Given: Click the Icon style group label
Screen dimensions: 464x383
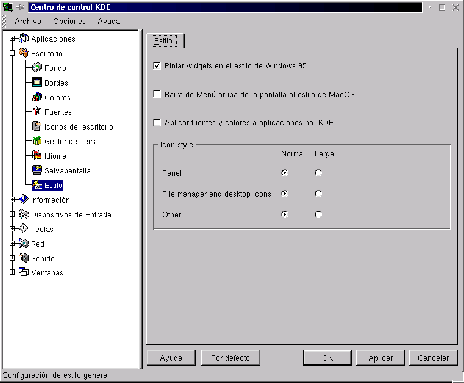Looking at the screenshot, I should pyautogui.click(x=177, y=144).
